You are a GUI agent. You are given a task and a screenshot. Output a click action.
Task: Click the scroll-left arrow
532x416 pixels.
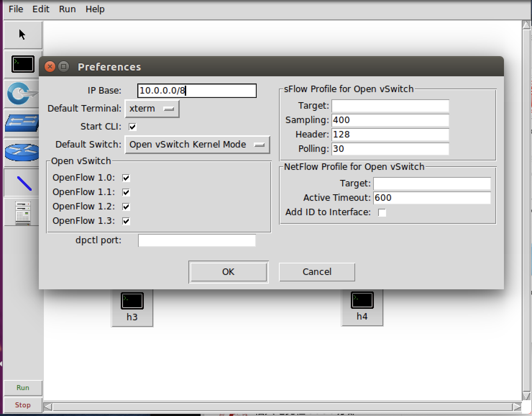tap(48, 407)
